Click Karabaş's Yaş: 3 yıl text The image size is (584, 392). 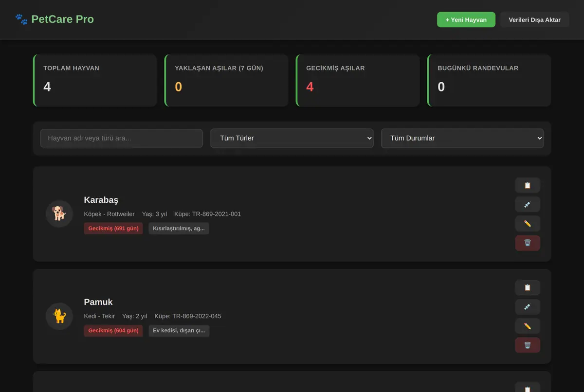point(155,214)
